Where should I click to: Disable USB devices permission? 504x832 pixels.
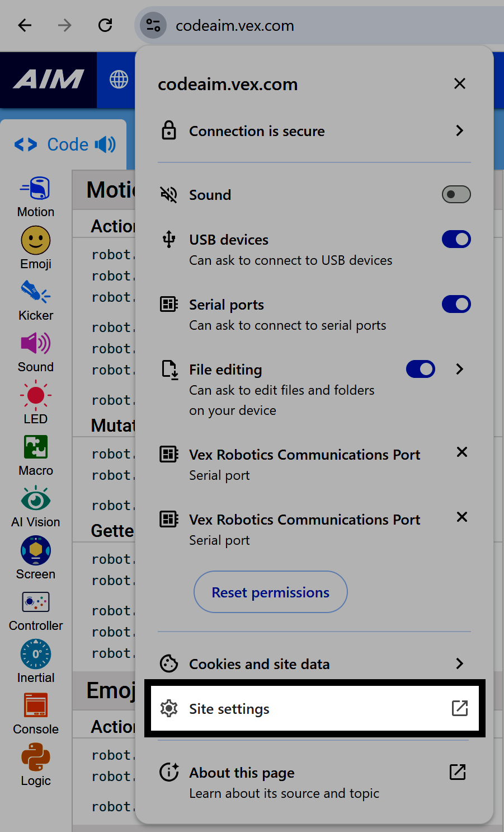(x=456, y=239)
